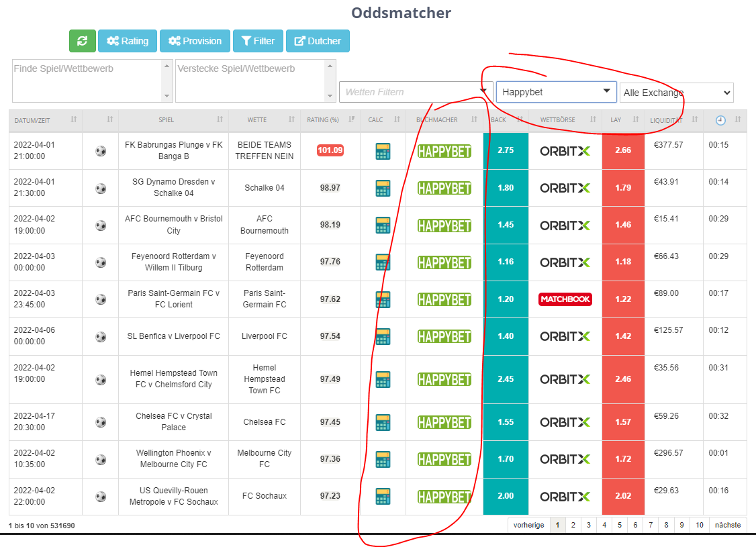Click Happybet logo in US Quevilly-Rouen row
Image resolution: width=756 pixels, height=547 pixels.
tap(444, 497)
